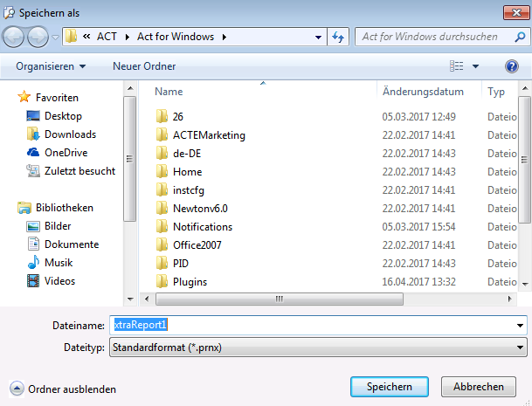
Task: Select the Office2007 folder icon
Action: pyautogui.click(x=162, y=244)
